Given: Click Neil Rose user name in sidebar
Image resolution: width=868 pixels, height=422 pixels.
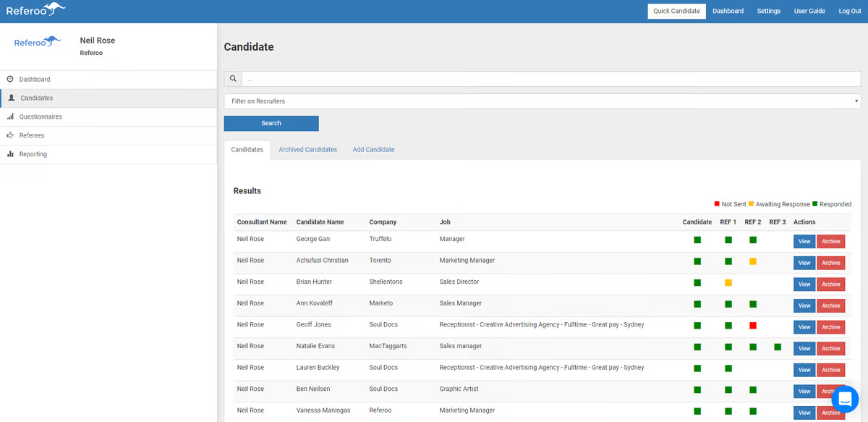Looking at the screenshot, I should click(98, 41).
